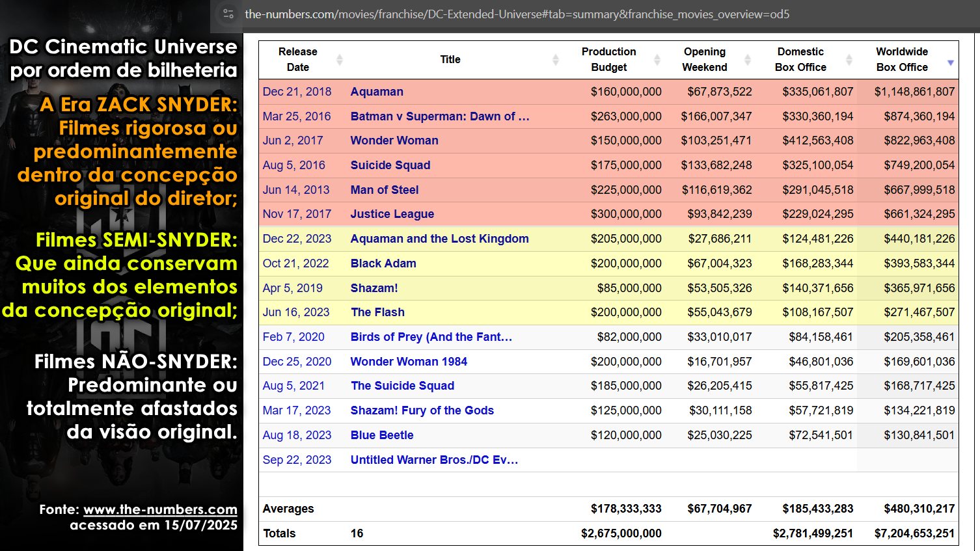Open The Flash movie link

(378, 312)
